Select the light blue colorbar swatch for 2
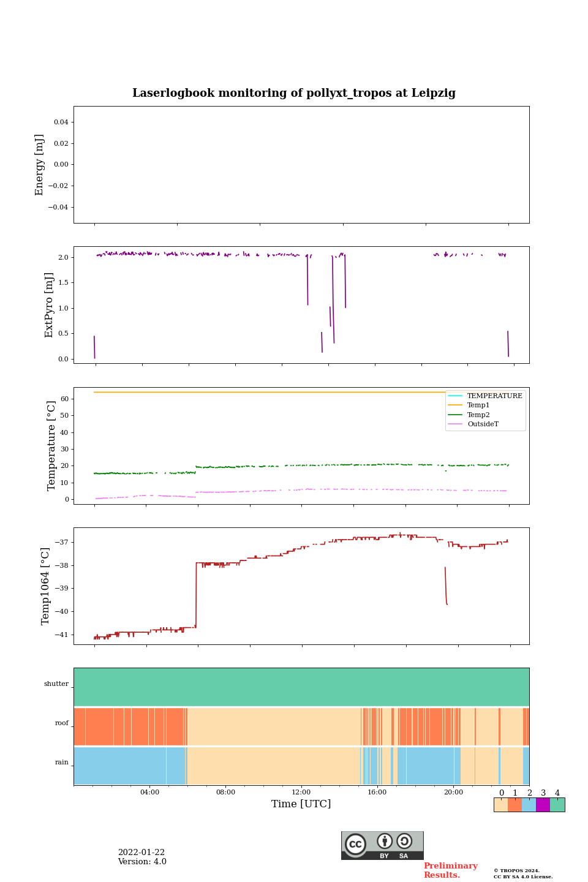 pyautogui.click(x=529, y=805)
